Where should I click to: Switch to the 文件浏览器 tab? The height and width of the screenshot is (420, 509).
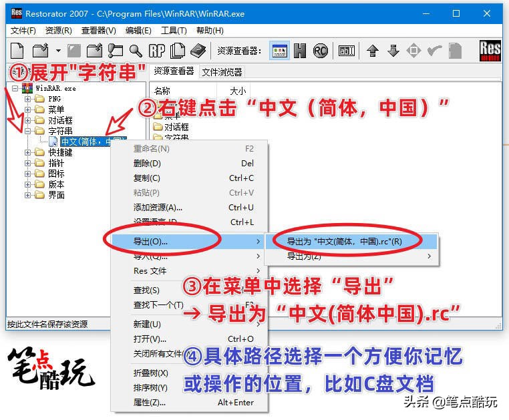coord(222,72)
